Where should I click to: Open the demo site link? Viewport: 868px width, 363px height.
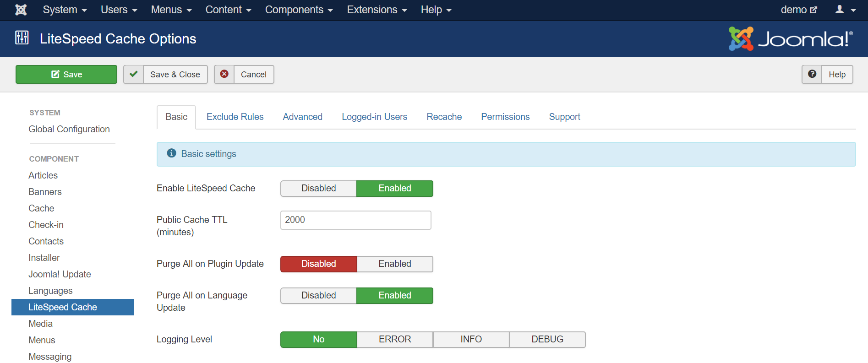799,10
